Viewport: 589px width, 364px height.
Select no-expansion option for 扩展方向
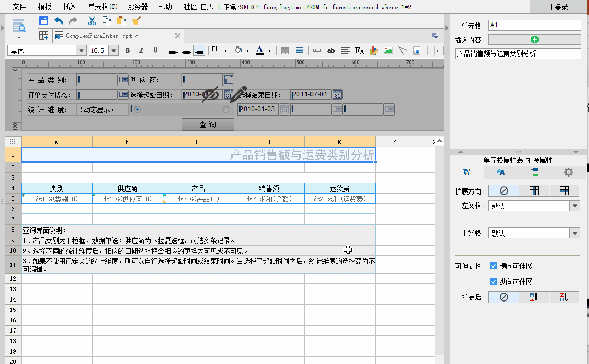[504, 191]
